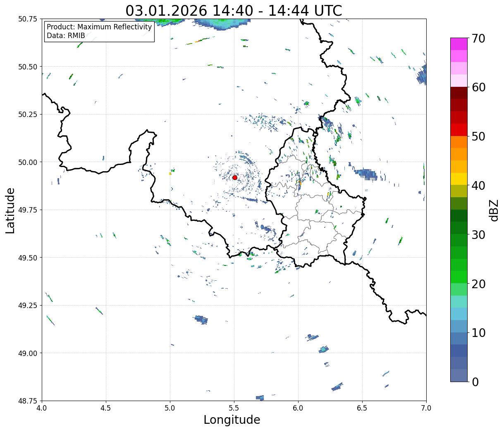Click the latitude tick label 50.25

click(28, 115)
